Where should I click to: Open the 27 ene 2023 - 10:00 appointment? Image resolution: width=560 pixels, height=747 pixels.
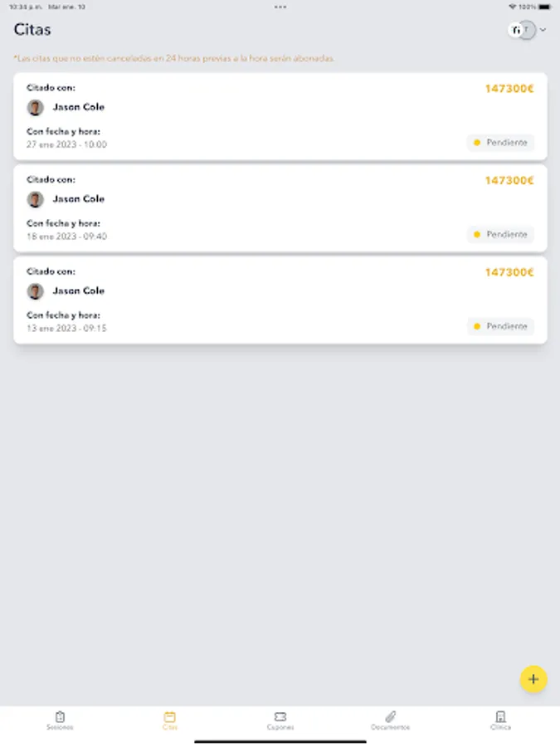[66, 144]
